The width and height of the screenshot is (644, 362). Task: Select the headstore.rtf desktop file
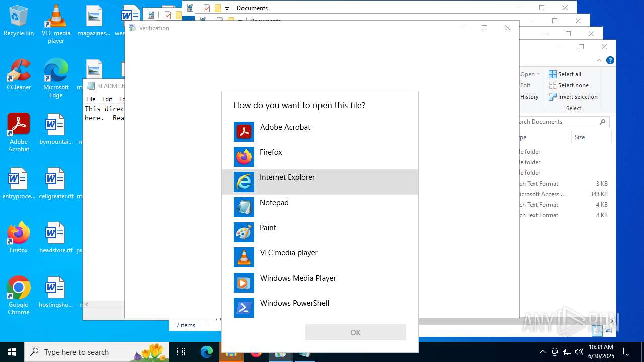coord(56,238)
